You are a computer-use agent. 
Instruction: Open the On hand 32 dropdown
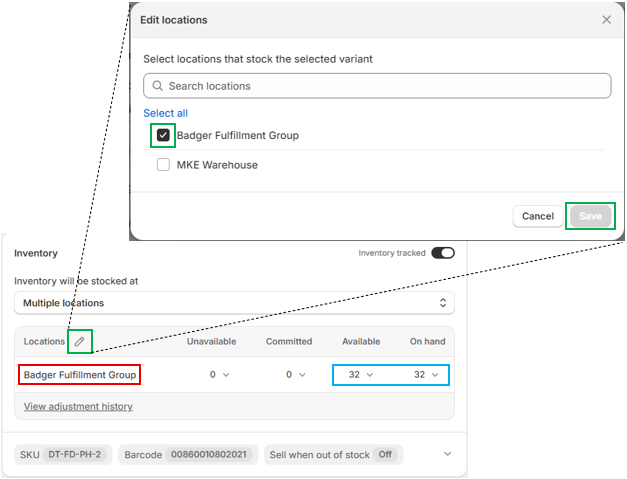(x=426, y=375)
